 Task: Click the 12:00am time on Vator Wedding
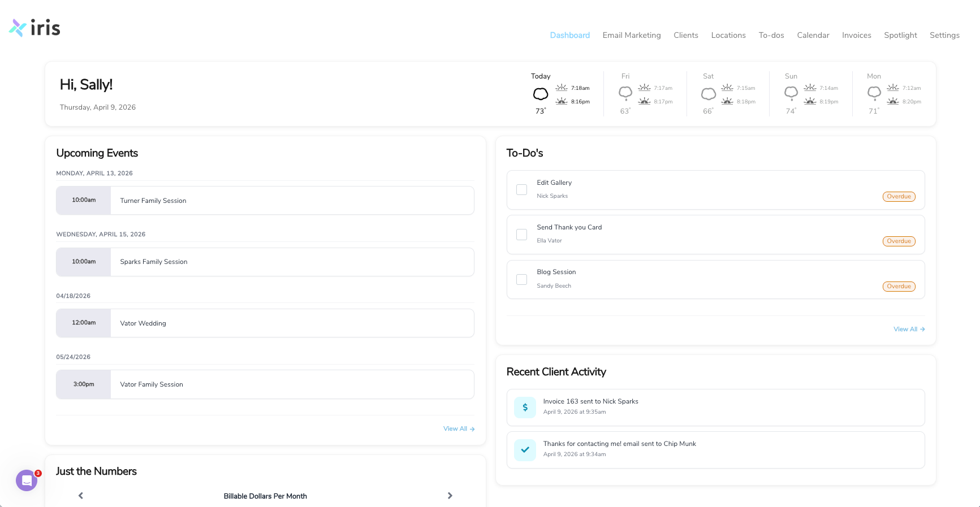coord(84,323)
